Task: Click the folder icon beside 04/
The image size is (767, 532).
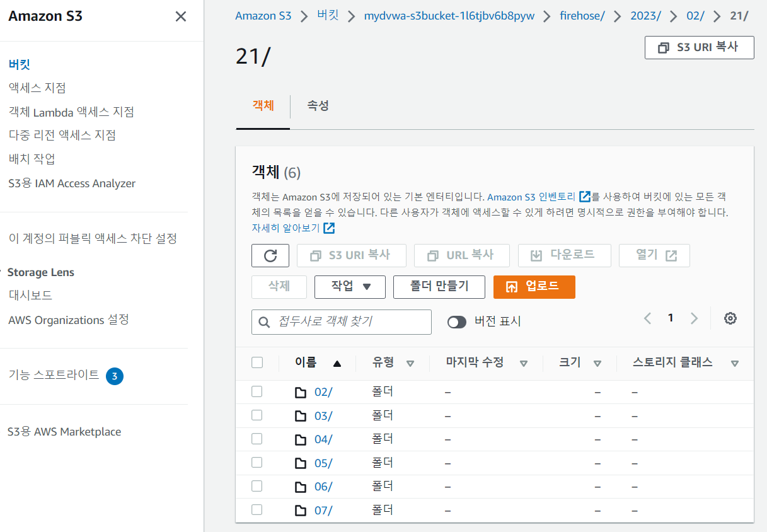Action: tap(301, 439)
